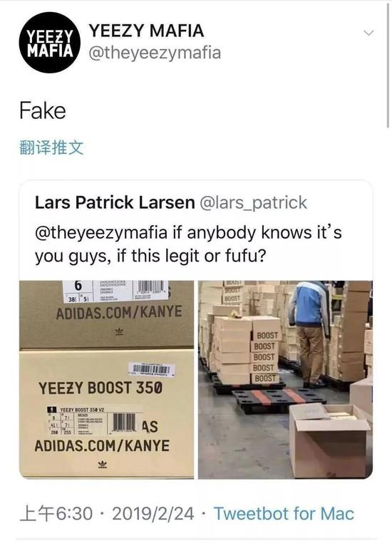Translate the tweet via 翻译推文
392x543 pixels.
(x=51, y=148)
